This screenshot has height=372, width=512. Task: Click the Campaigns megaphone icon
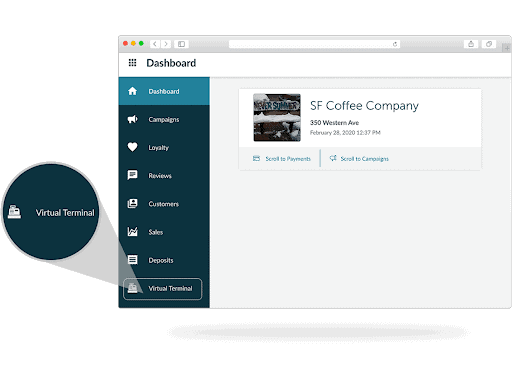click(132, 119)
